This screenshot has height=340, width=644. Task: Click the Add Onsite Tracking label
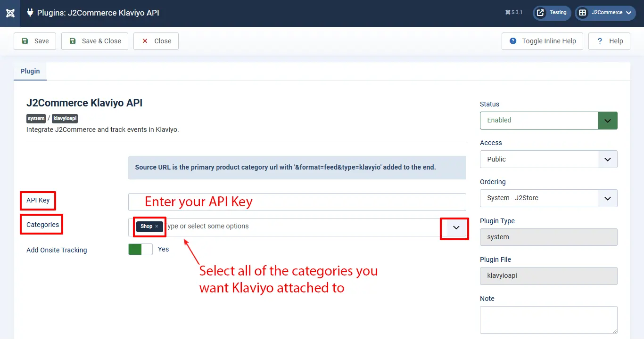pos(57,250)
